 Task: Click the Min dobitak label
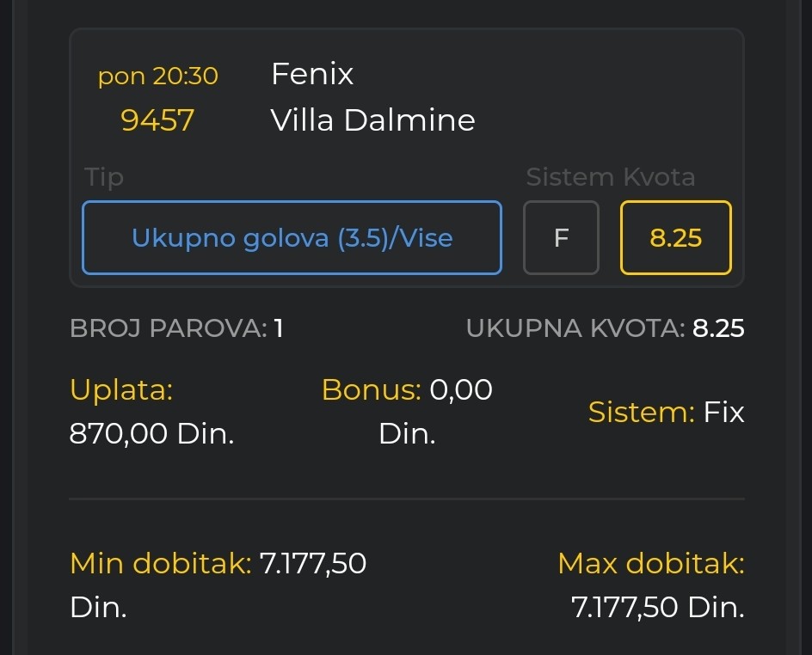pyautogui.click(x=161, y=563)
